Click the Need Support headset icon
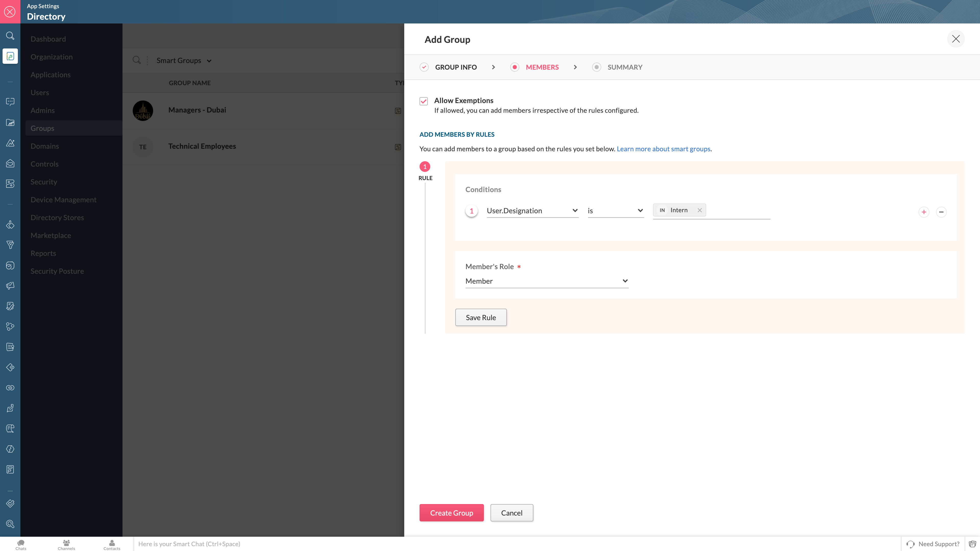The width and height of the screenshot is (980, 551). [x=910, y=544]
